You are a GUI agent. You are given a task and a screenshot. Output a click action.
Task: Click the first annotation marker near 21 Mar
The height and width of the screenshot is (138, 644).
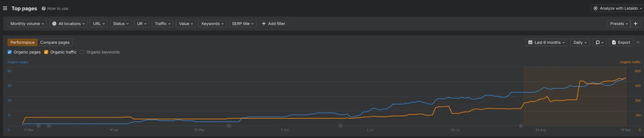pyautogui.click(x=39, y=126)
